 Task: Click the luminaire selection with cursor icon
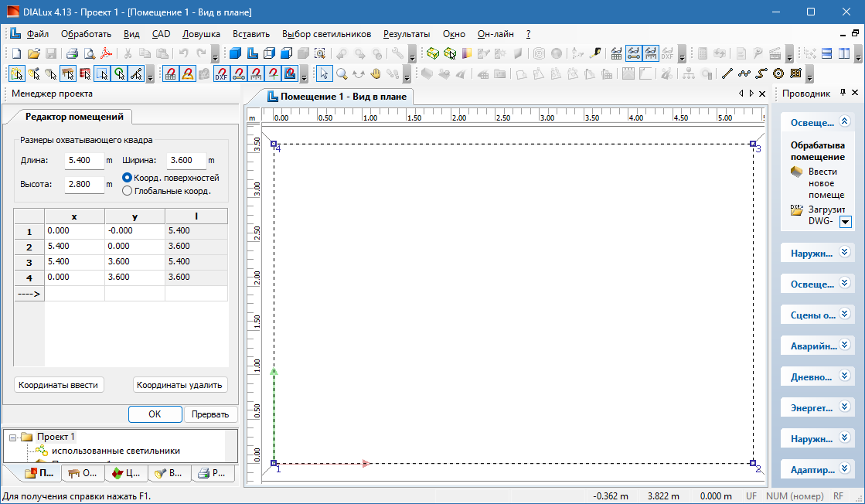pos(450,53)
